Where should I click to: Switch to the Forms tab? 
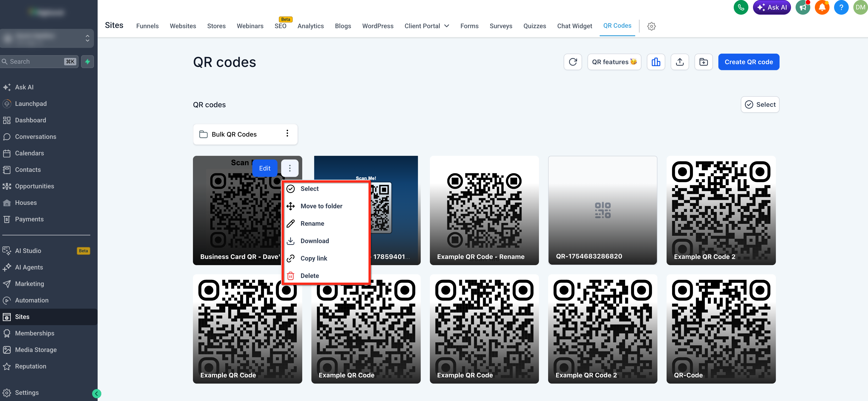(x=469, y=26)
